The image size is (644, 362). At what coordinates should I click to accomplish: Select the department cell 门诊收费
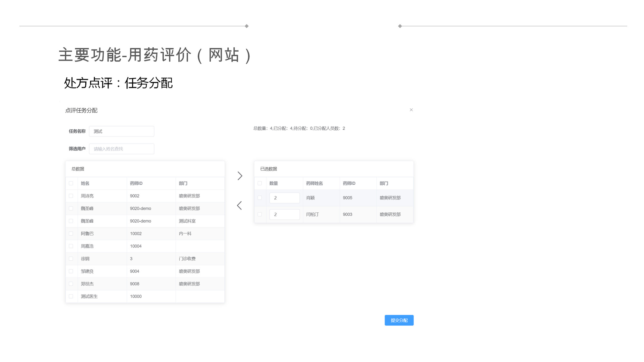click(187, 259)
